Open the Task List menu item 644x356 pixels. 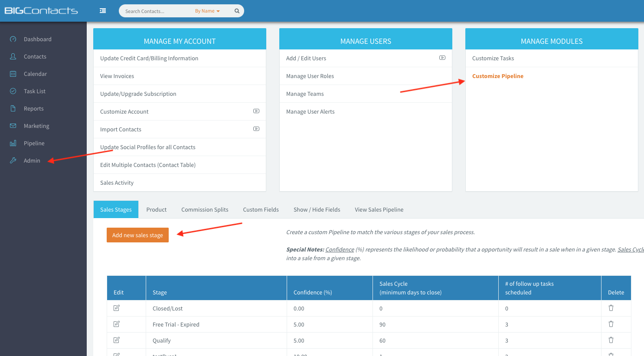(35, 91)
